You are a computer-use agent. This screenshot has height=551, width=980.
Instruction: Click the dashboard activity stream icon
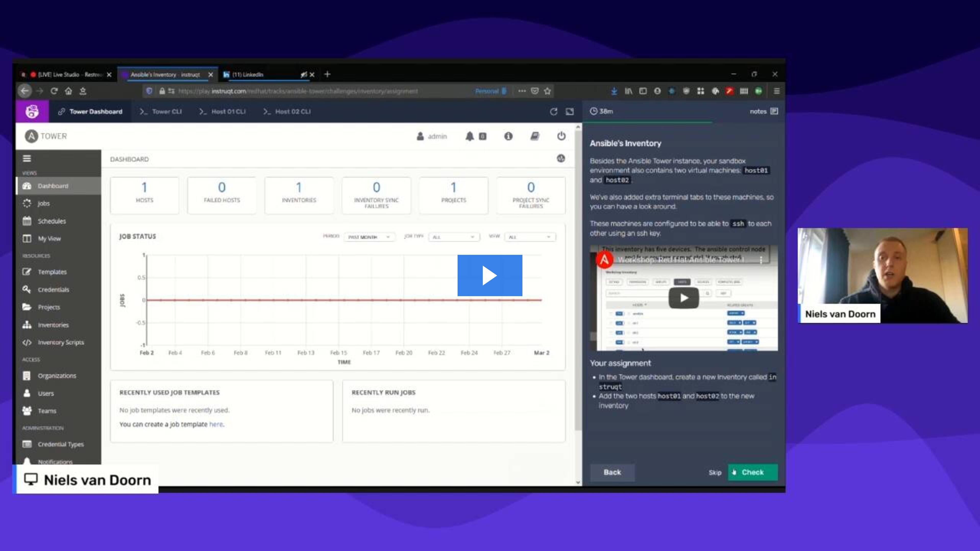point(561,159)
